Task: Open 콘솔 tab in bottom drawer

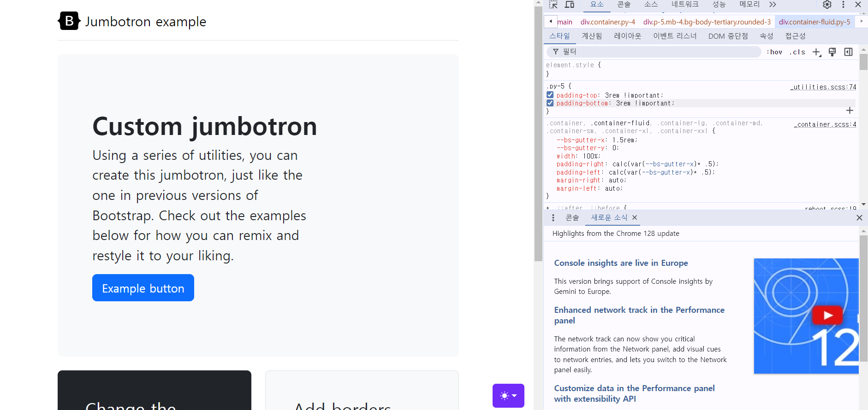Action: pos(572,217)
